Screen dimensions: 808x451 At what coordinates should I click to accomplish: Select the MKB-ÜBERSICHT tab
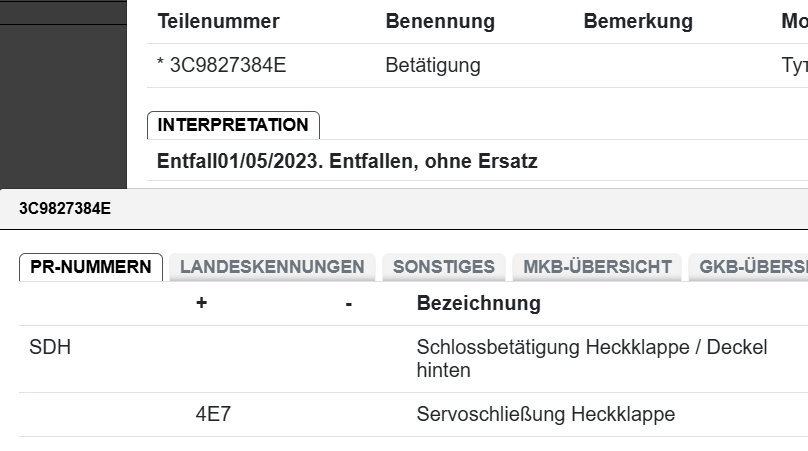click(x=597, y=267)
